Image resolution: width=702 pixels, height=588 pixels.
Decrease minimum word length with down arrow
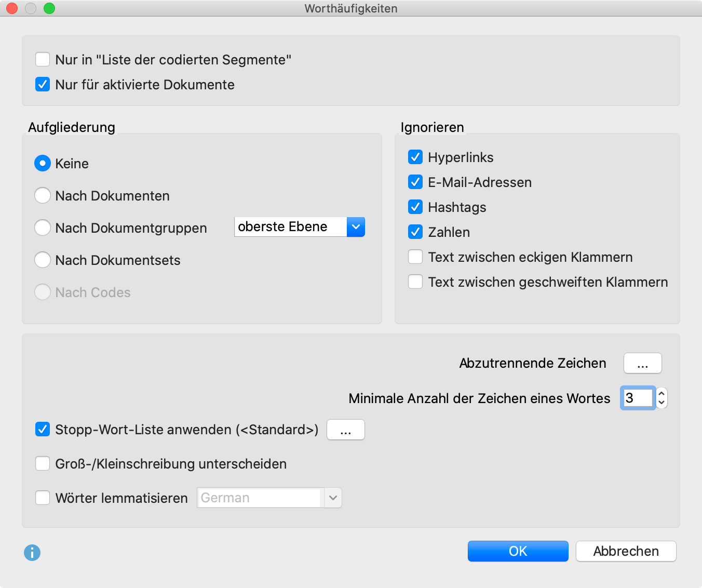tap(661, 403)
